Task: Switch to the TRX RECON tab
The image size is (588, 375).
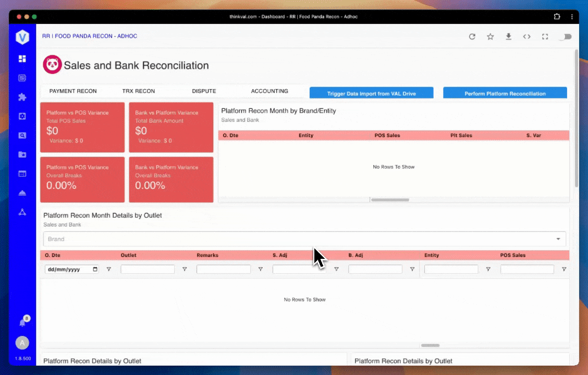Action: coord(138,91)
